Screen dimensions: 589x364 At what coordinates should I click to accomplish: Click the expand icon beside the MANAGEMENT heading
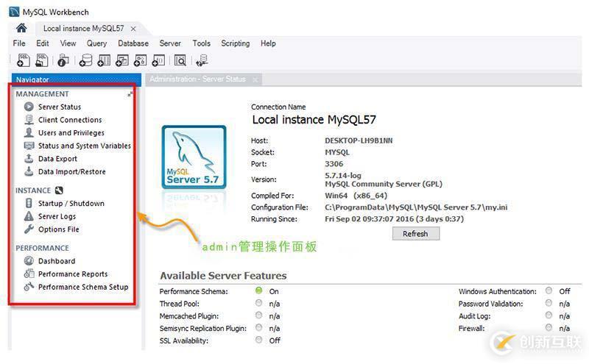(x=130, y=94)
